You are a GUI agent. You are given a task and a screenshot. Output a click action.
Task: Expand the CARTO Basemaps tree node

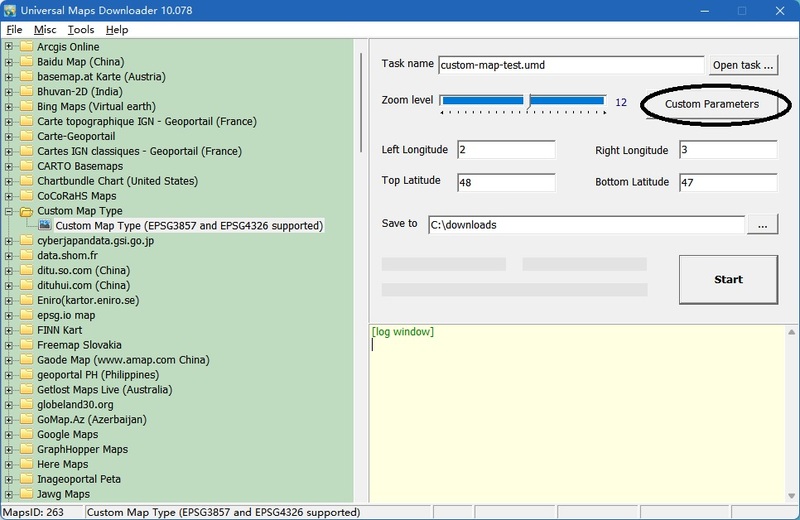pos(9,167)
